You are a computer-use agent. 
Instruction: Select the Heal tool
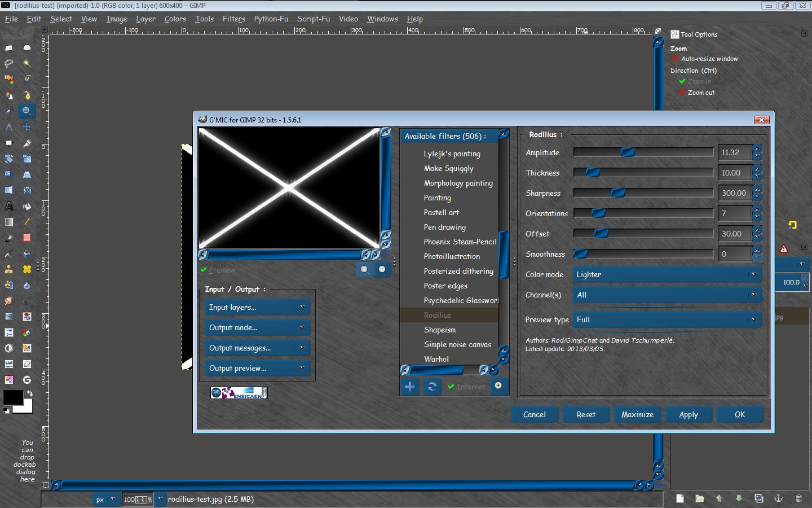click(27, 269)
